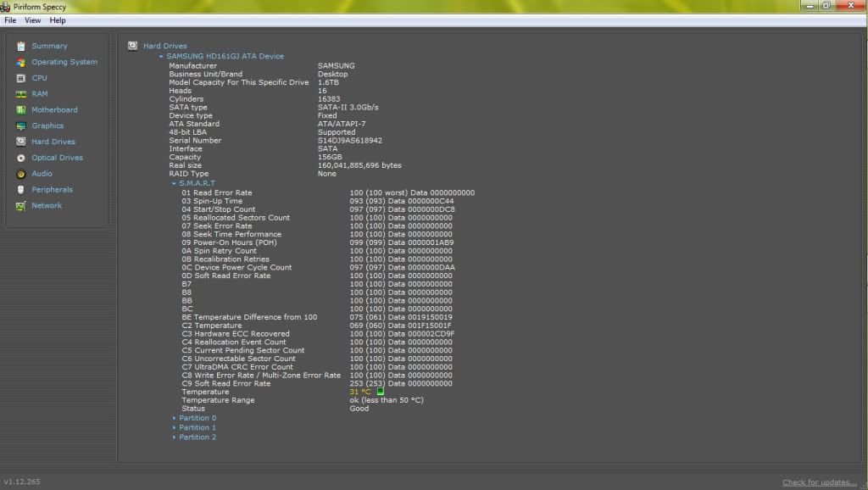View the Graphics section
The width and height of the screenshot is (868, 490).
pos(47,126)
